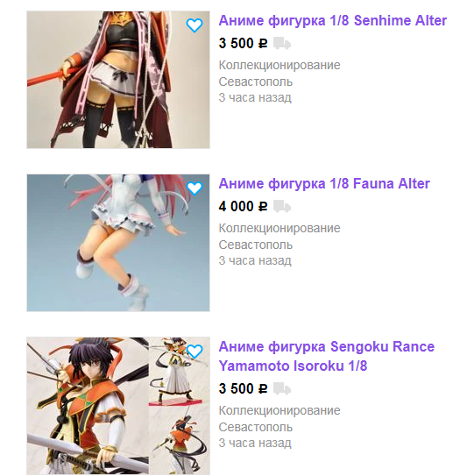The image size is (474, 476).
Task: Open Аниме фигурка Sengoku Rance Yamamoto Isoroku link
Action: [x=327, y=356]
